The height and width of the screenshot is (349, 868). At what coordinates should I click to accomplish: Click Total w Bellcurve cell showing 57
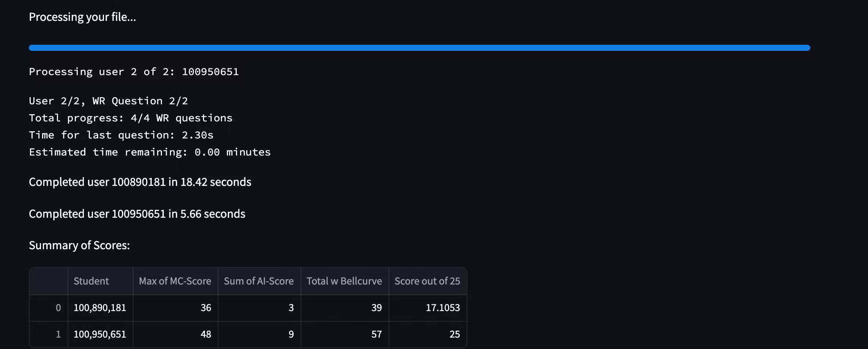(344, 334)
